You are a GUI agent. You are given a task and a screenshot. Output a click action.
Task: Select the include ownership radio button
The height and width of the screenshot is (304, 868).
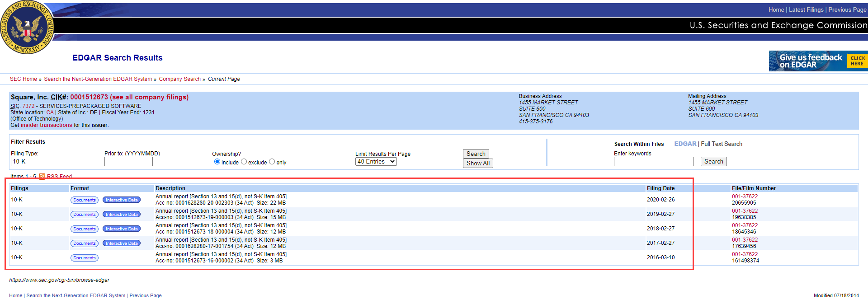point(217,162)
